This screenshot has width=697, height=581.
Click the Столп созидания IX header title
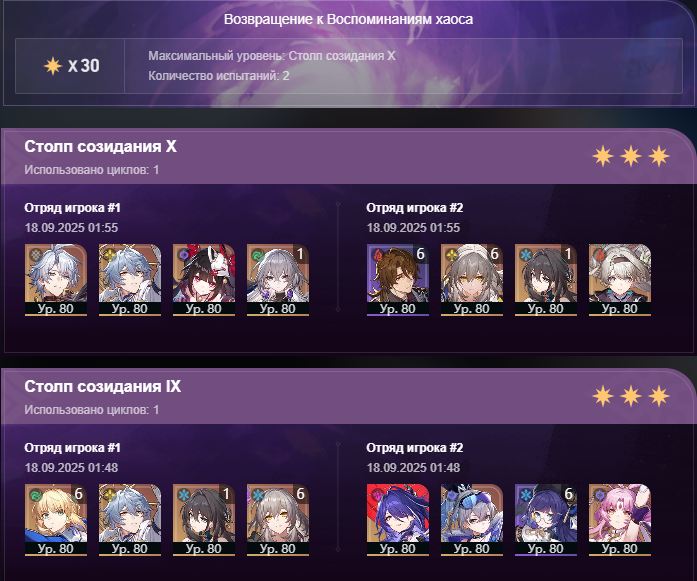pos(103,386)
